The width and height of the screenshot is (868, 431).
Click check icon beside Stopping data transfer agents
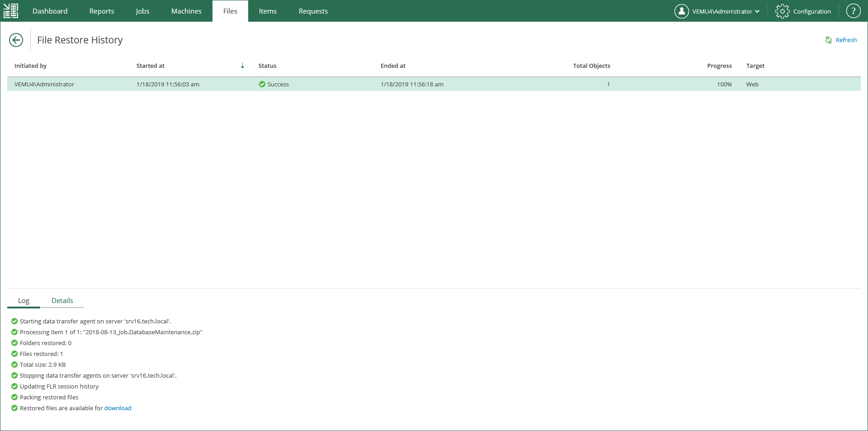pos(14,375)
